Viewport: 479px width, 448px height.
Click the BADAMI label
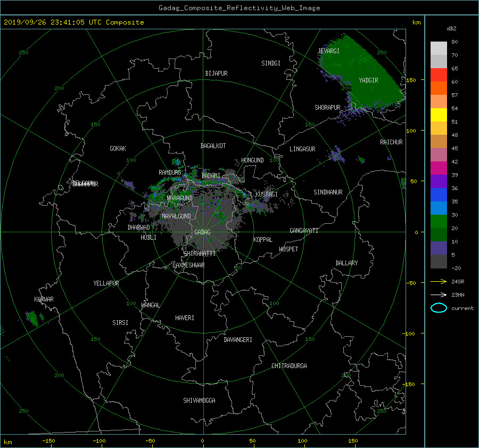211,176
